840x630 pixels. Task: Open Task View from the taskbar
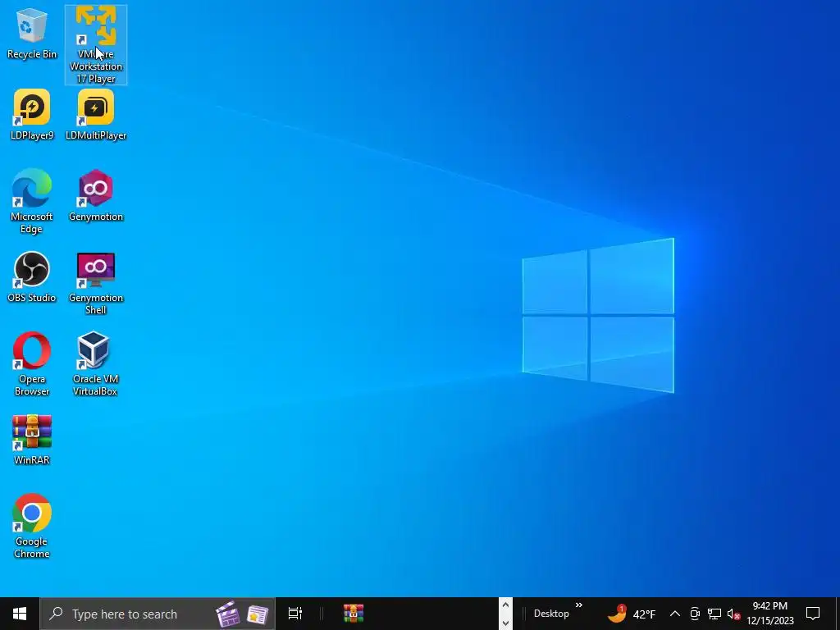coord(295,614)
